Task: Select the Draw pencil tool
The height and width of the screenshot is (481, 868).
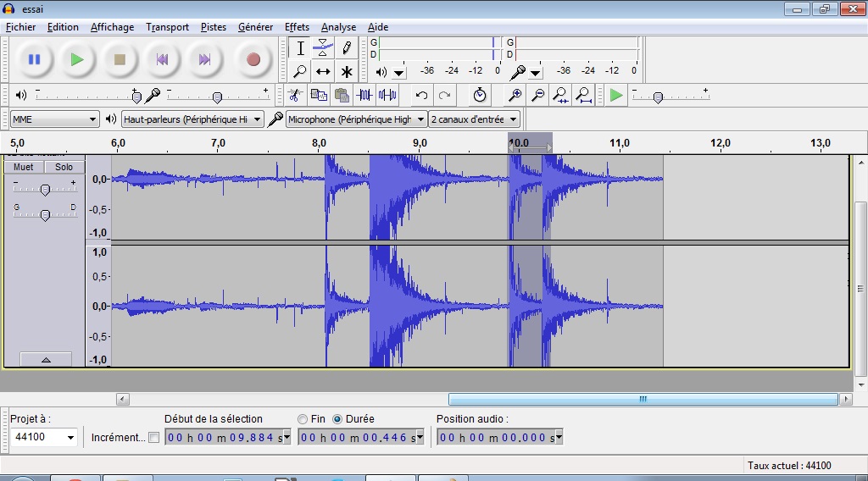Action: 347,48
